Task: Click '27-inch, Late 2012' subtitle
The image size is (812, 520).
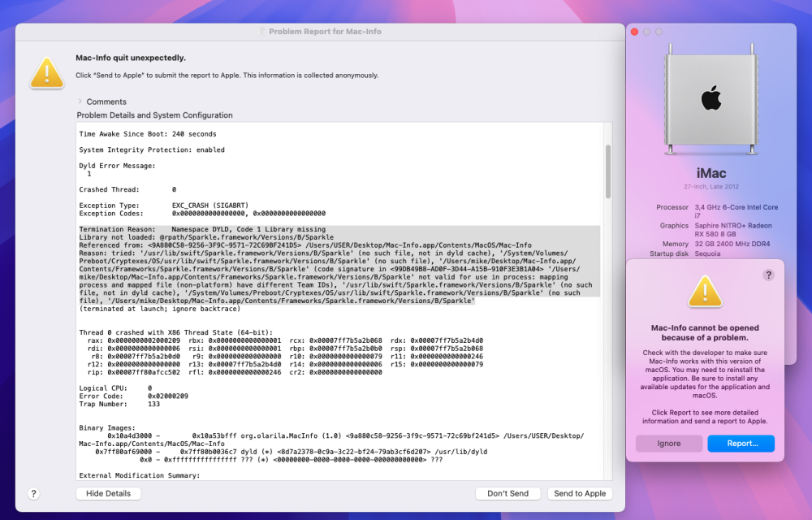Action: pos(711,186)
